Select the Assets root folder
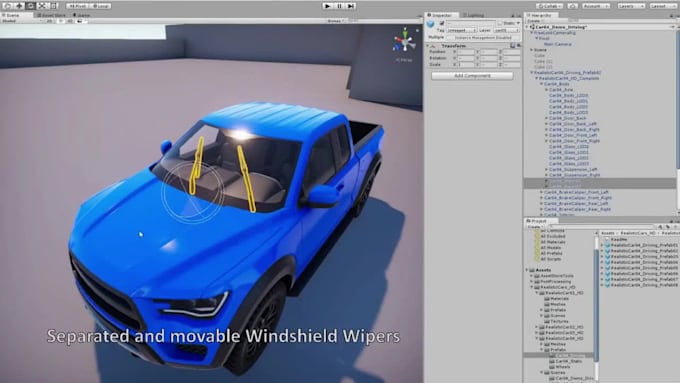This screenshot has width=680, height=383. click(x=543, y=270)
